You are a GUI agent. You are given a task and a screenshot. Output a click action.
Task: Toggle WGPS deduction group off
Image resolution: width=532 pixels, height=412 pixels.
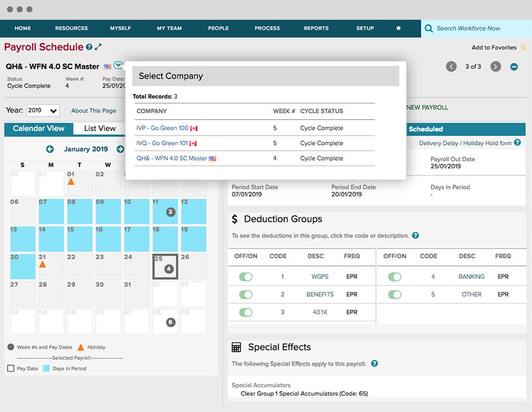click(246, 276)
